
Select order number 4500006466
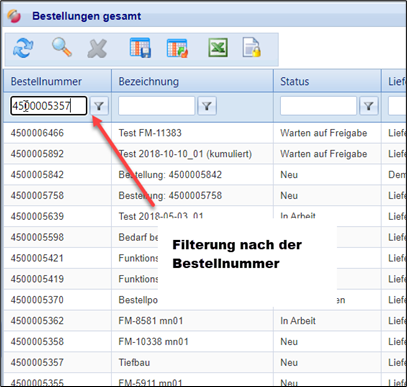click(x=37, y=133)
